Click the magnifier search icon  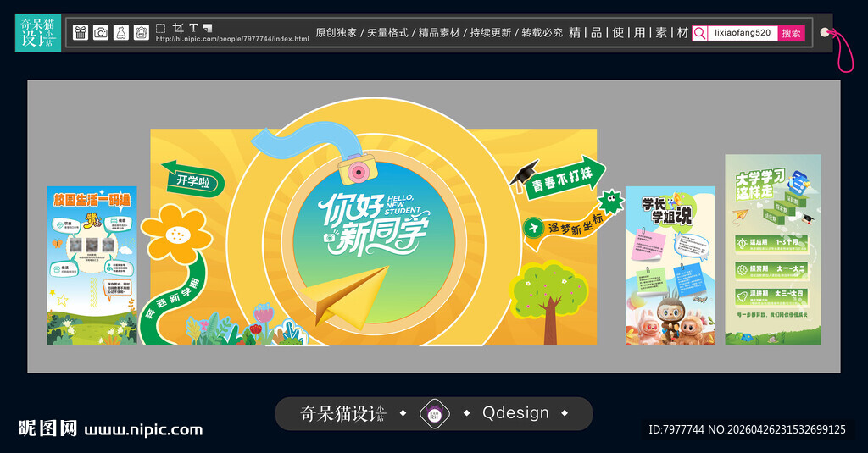pos(699,33)
